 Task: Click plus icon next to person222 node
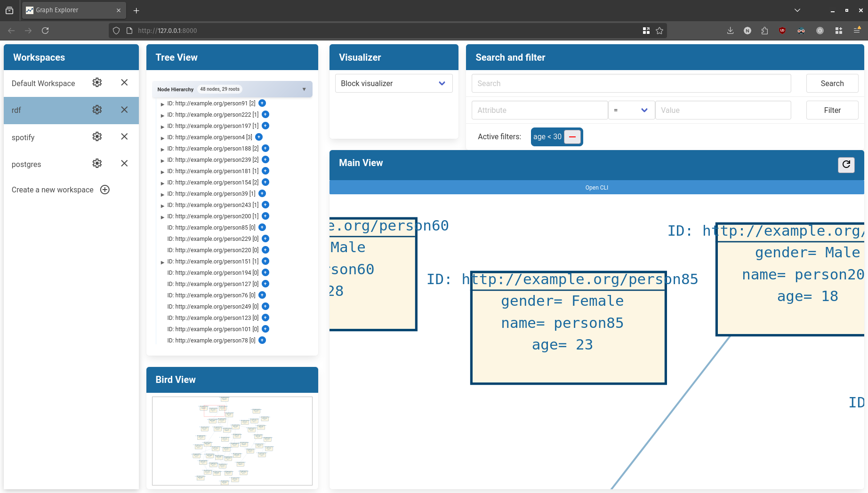click(x=265, y=114)
